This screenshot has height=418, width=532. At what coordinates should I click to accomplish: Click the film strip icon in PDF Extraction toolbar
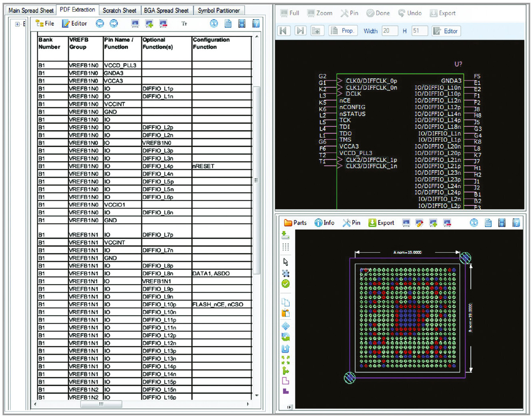coord(242,24)
